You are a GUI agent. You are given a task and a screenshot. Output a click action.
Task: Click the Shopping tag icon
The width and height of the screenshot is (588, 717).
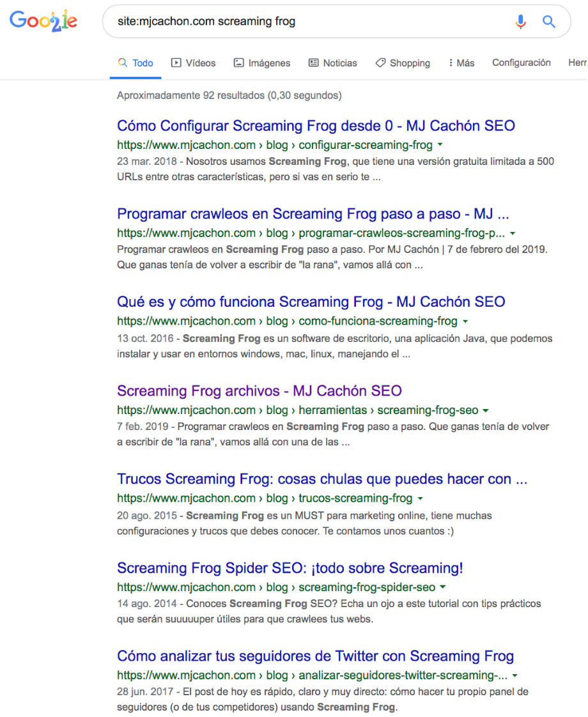(x=380, y=63)
